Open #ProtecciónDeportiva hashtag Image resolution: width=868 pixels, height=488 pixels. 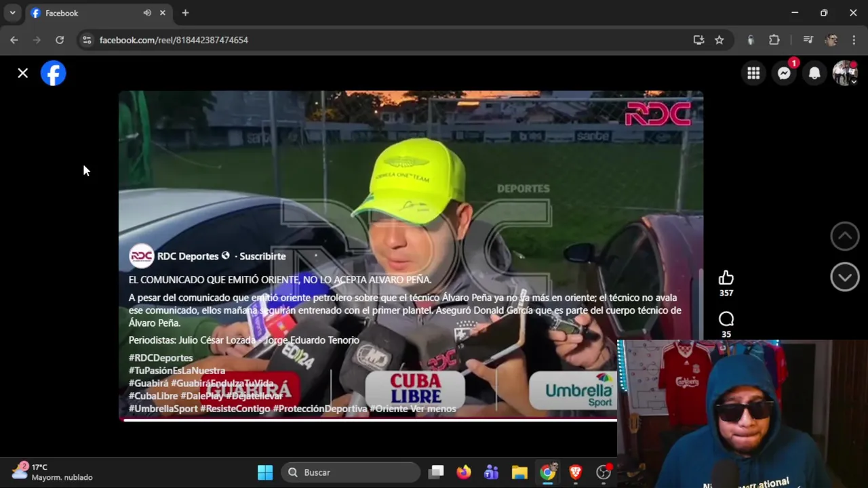(x=320, y=409)
